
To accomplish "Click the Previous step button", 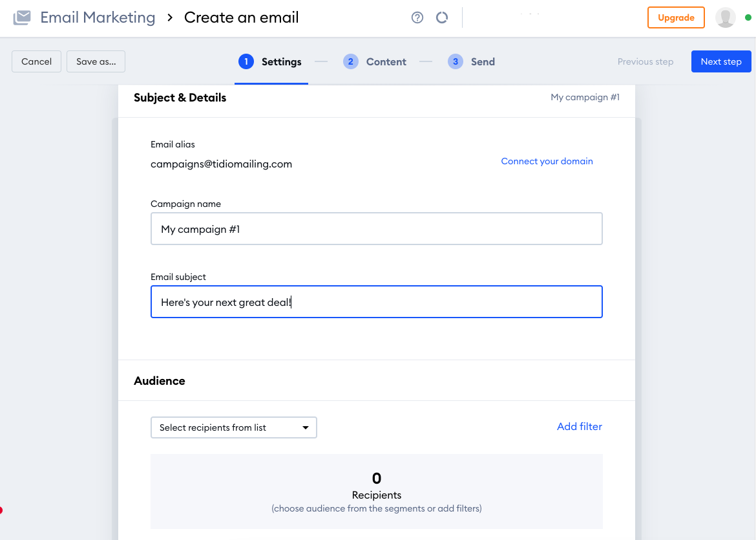I will 645,62.
